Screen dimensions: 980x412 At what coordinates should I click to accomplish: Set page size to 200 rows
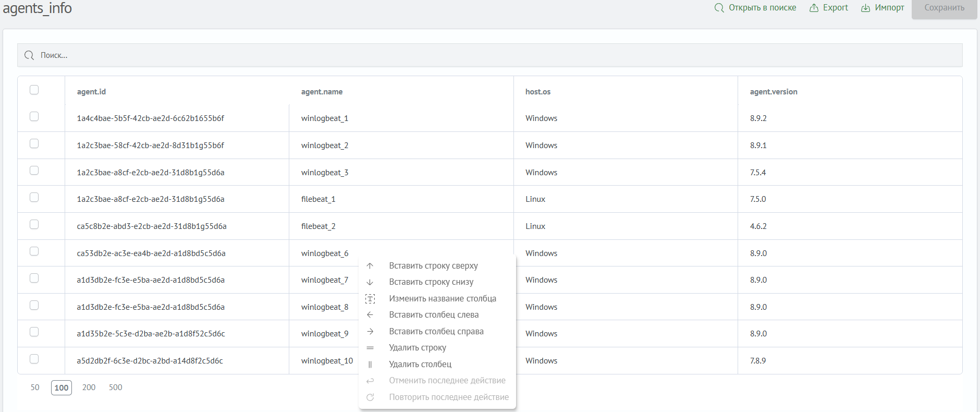(x=89, y=387)
